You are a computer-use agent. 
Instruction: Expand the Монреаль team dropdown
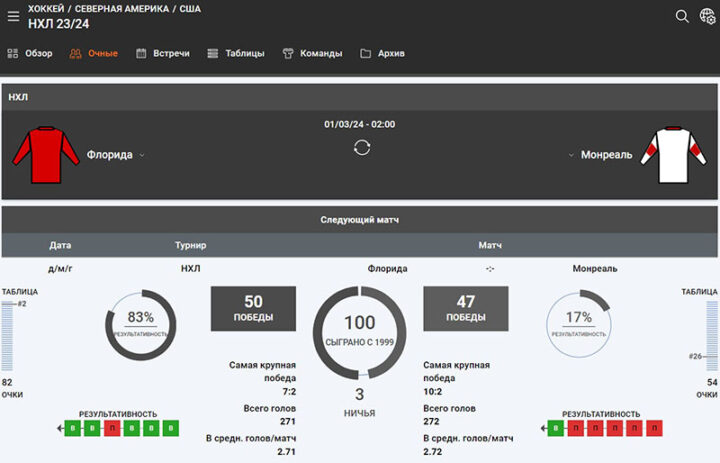[x=570, y=156]
